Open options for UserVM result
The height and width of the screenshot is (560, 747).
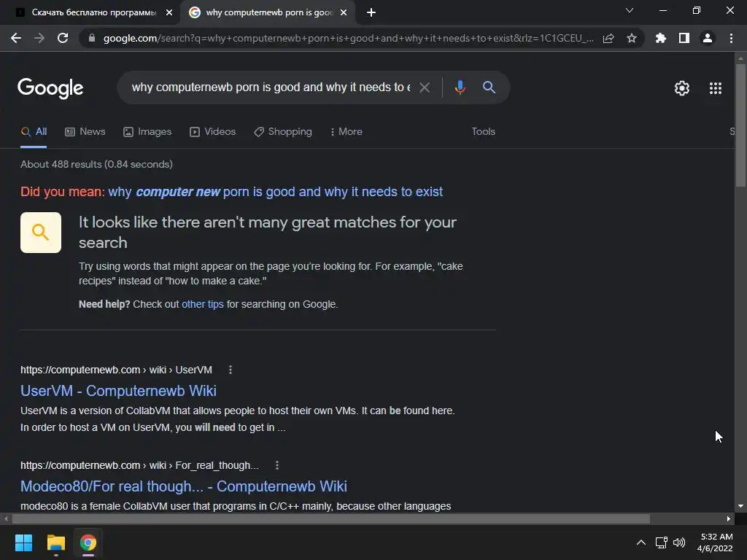pyautogui.click(x=231, y=370)
